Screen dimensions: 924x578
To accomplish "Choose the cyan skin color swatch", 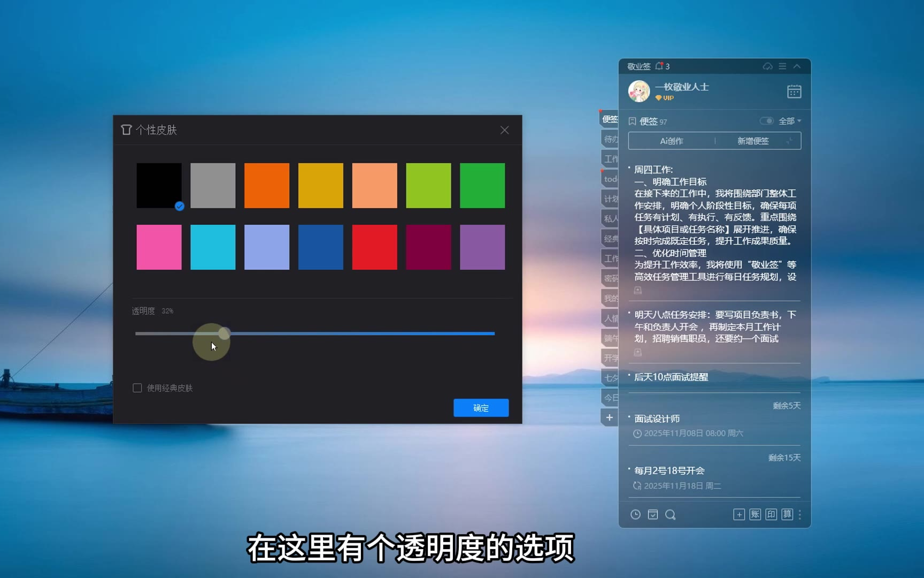I will (213, 247).
